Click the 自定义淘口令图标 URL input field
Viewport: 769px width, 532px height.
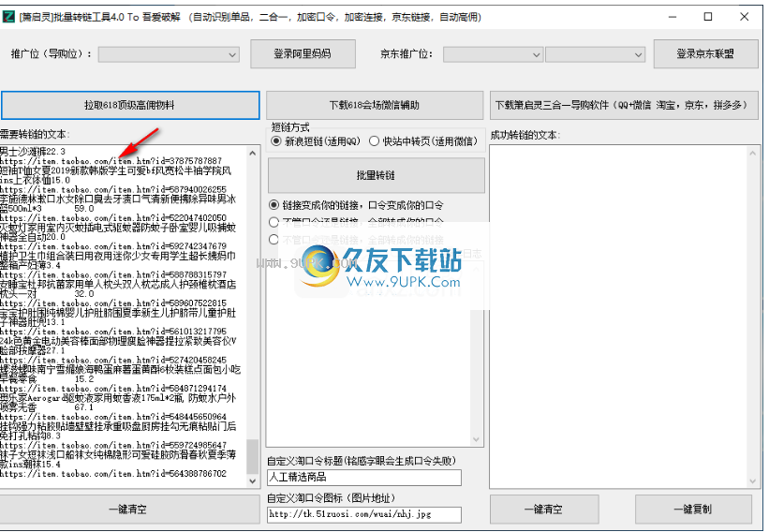364,514
